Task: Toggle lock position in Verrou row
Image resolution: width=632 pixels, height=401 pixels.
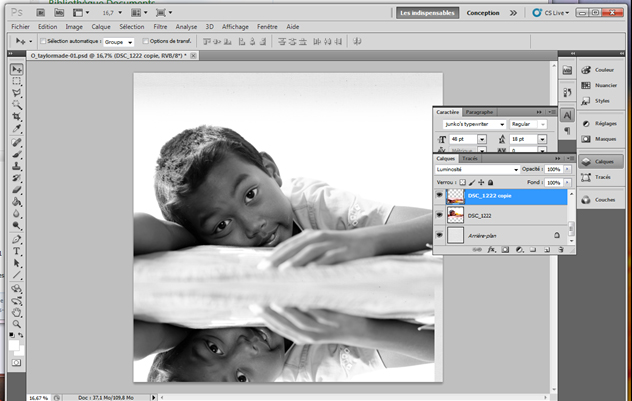Action: click(x=481, y=183)
